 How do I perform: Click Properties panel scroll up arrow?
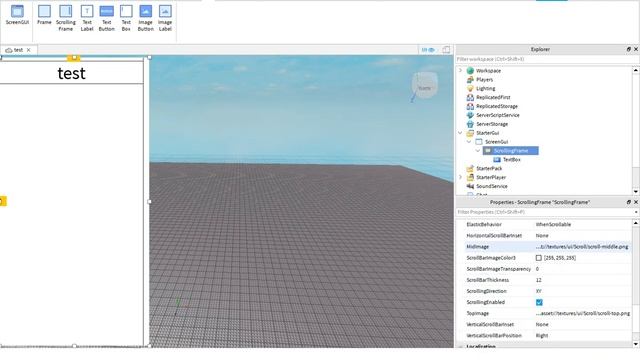pyautogui.click(x=636, y=223)
